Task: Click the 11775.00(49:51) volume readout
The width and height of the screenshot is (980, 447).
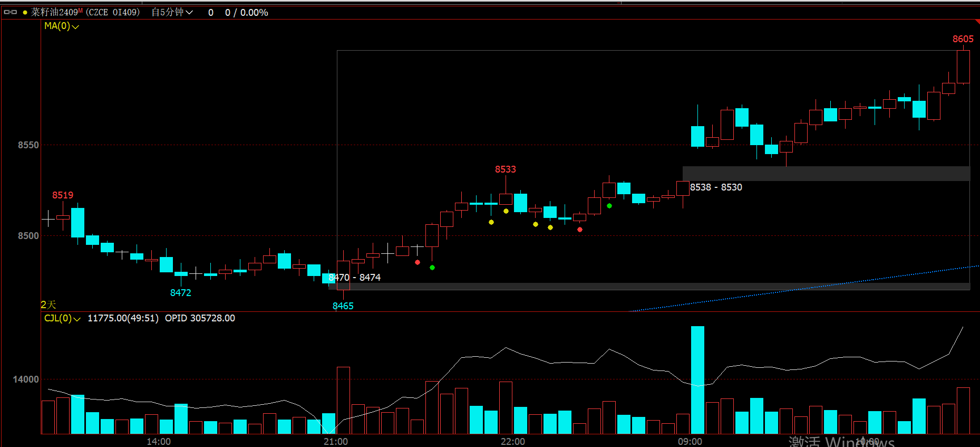Action: (x=123, y=318)
